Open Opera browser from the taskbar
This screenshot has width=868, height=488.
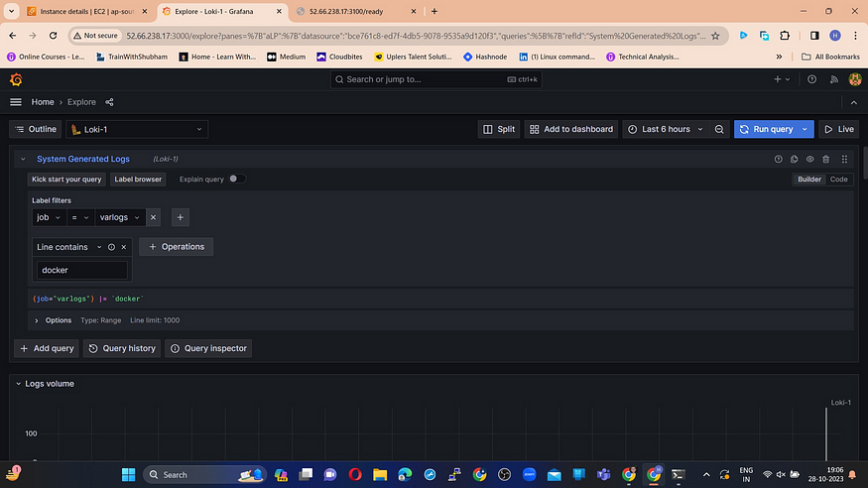pos(355,475)
